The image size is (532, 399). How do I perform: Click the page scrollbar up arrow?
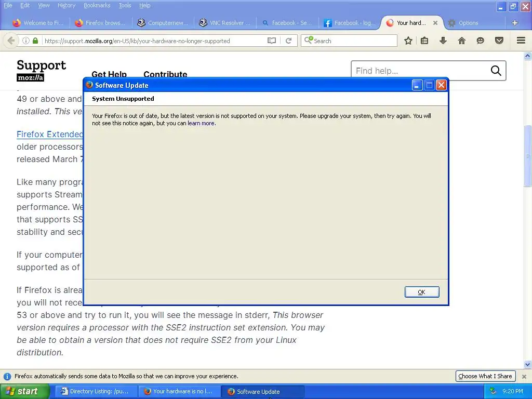[527, 55]
